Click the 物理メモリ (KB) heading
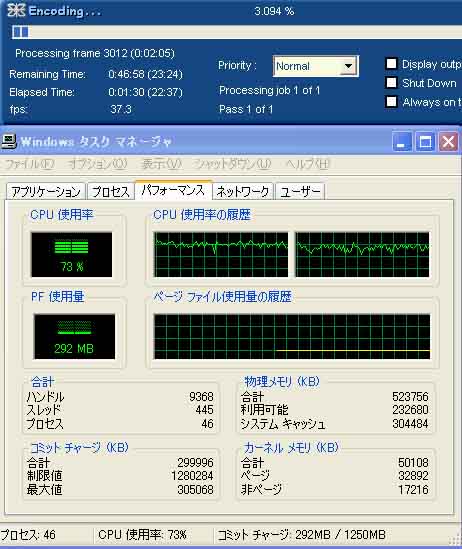This screenshot has width=462, height=549. (282, 381)
